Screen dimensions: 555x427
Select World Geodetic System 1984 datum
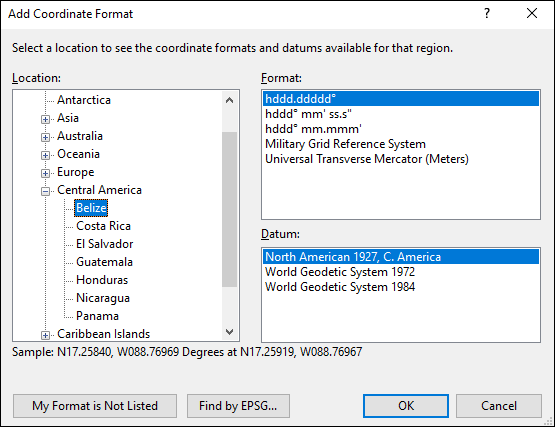click(401, 287)
